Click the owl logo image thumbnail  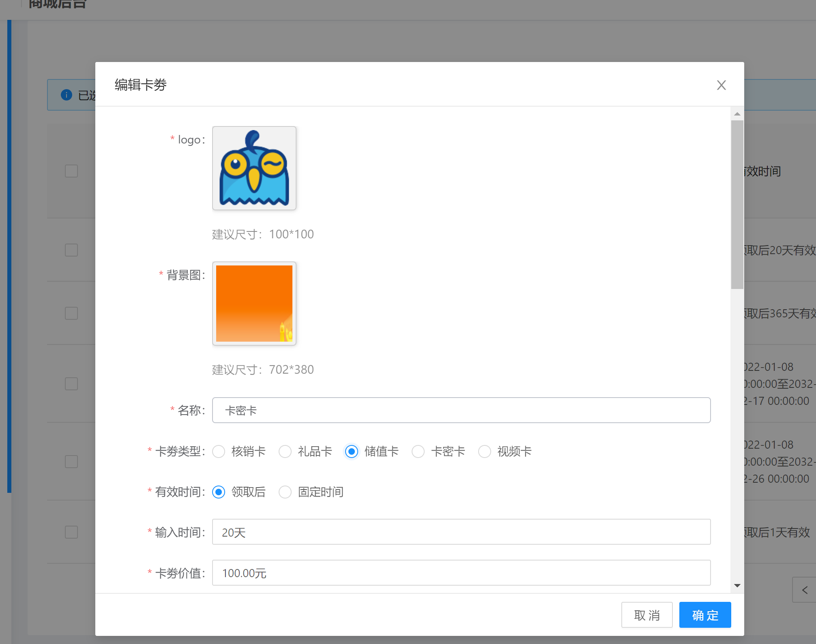tap(254, 168)
